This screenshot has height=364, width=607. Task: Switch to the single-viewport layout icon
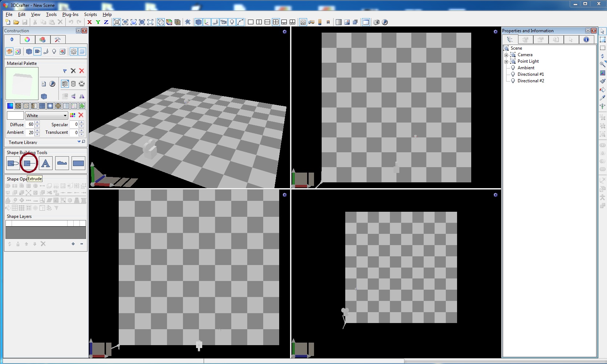coord(250,22)
